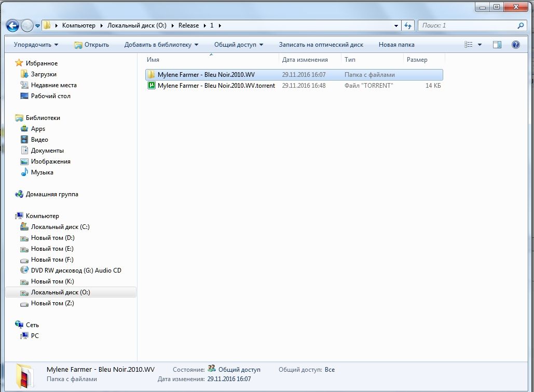Screen dimensions: 534x392
Task: Select "Локальный диск (O:)" in address path
Action: click(x=137, y=25)
